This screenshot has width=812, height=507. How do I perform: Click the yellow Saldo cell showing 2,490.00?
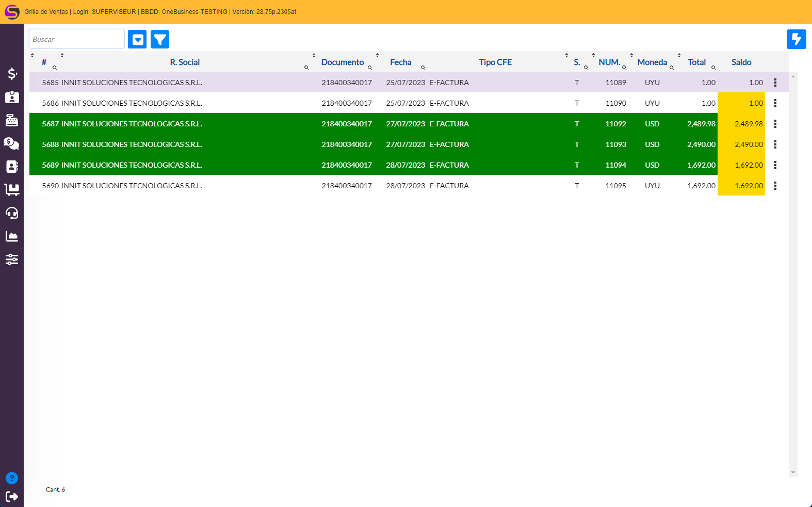coord(741,144)
